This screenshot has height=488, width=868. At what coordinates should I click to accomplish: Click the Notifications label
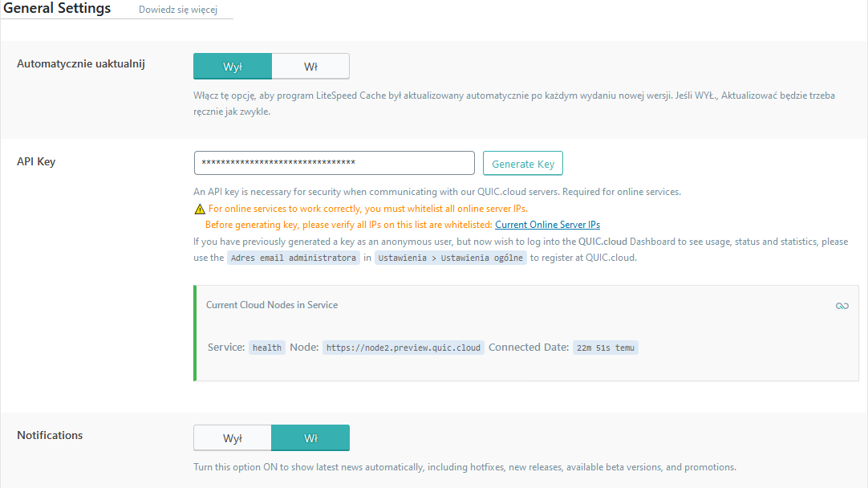click(x=50, y=435)
